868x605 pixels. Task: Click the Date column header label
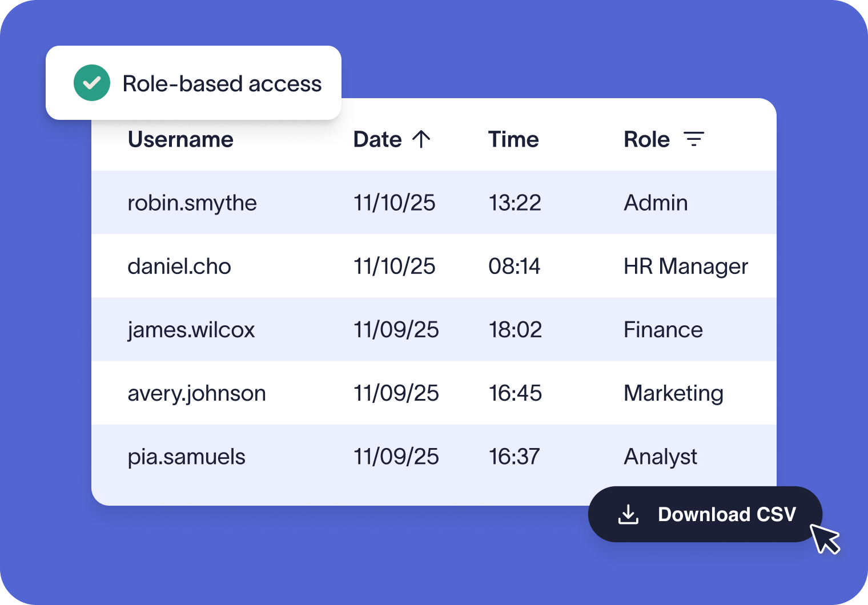point(377,139)
